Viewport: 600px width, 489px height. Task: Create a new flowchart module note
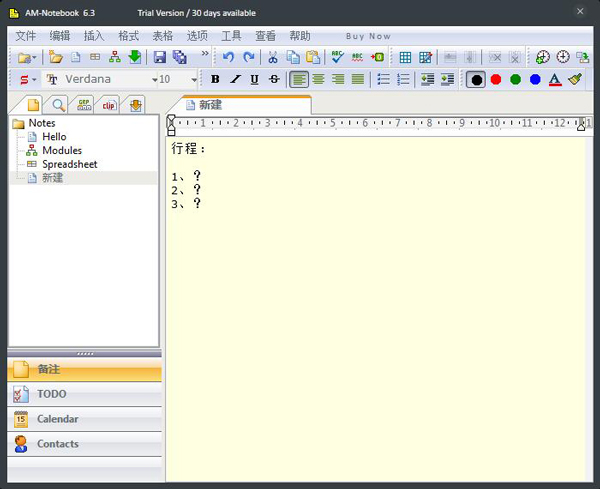click(114, 57)
